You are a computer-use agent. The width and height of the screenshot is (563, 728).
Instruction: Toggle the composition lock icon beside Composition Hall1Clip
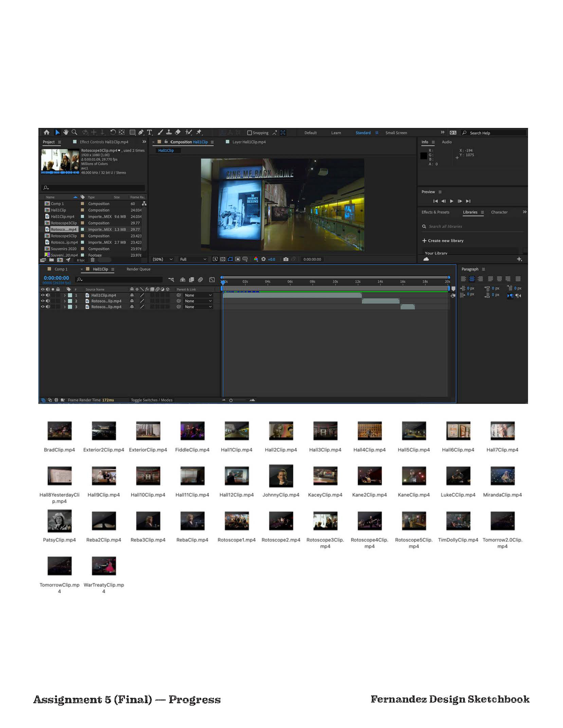coord(166,142)
